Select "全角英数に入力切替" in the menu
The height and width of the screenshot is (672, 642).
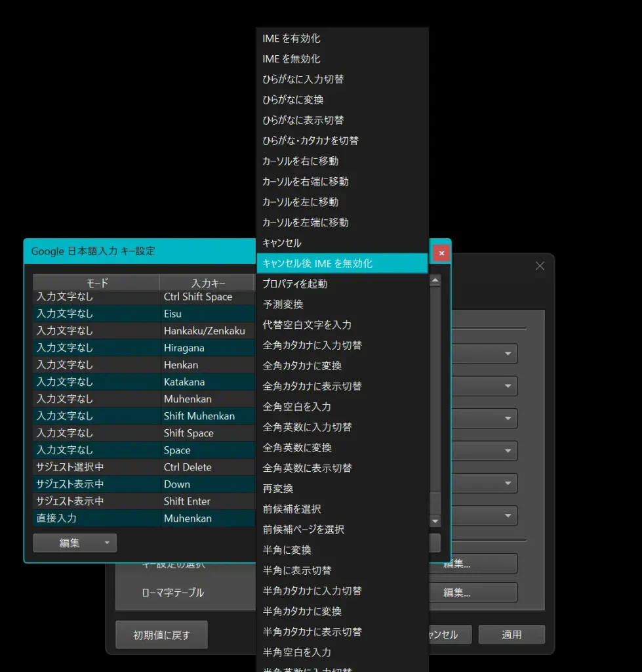pos(342,427)
